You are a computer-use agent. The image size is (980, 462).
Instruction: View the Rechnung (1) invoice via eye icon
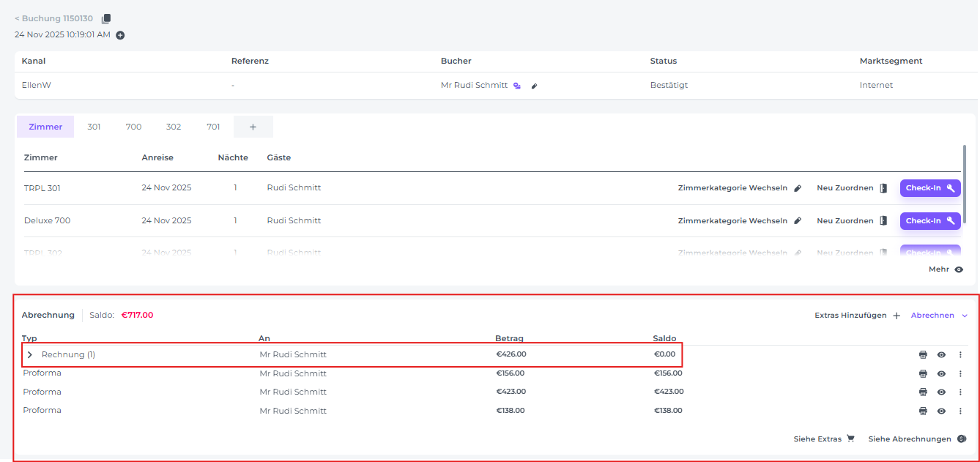tap(941, 355)
